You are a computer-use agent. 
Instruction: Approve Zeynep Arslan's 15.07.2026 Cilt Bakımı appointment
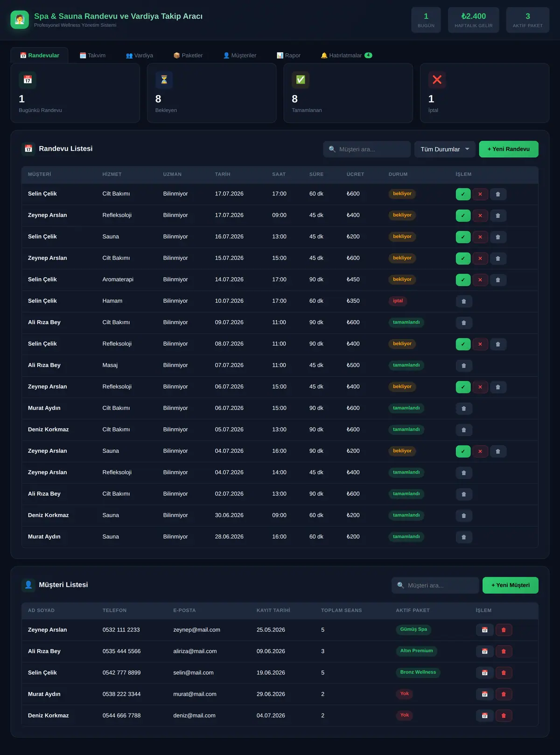coord(463,259)
